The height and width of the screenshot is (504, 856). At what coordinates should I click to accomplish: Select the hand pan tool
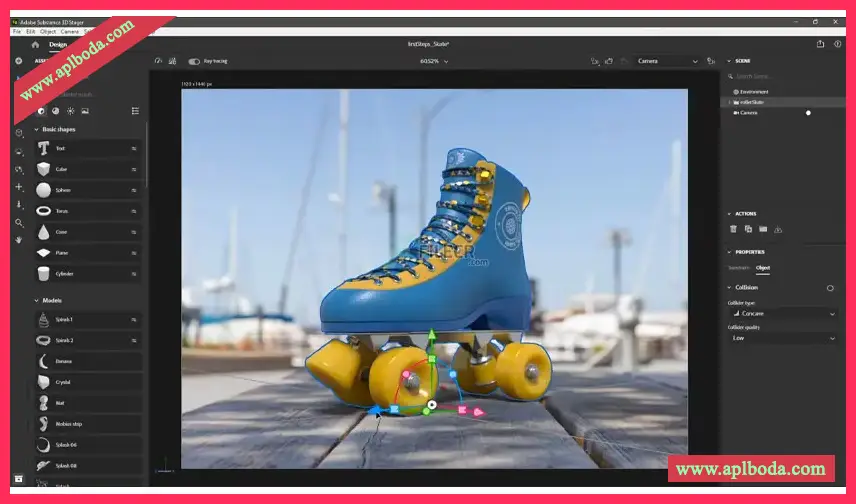point(18,240)
